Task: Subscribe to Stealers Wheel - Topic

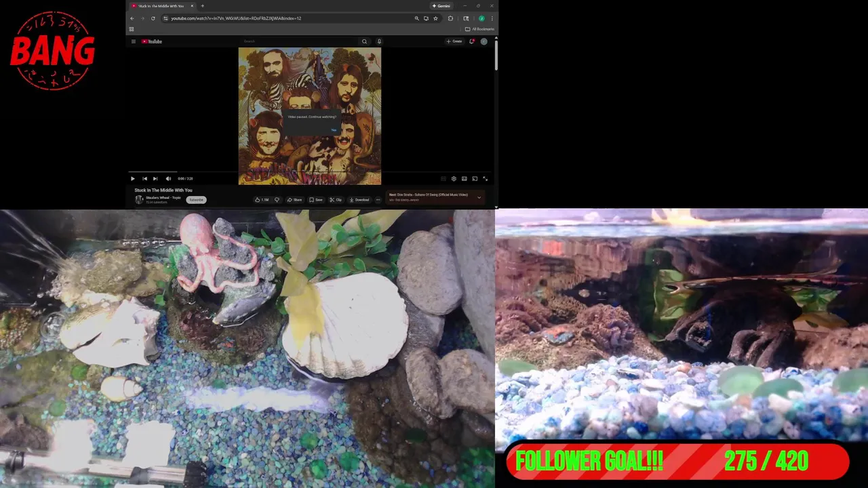Action: [196, 200]
